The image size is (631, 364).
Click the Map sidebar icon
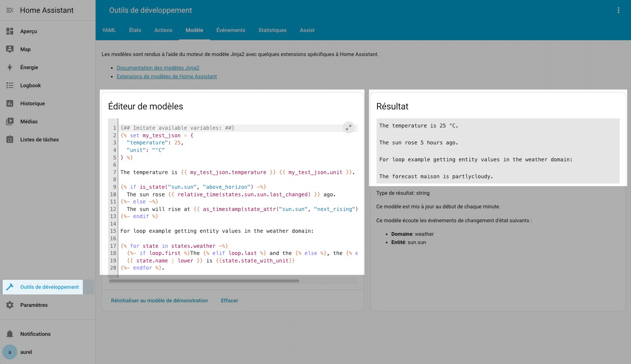(10, 49)
